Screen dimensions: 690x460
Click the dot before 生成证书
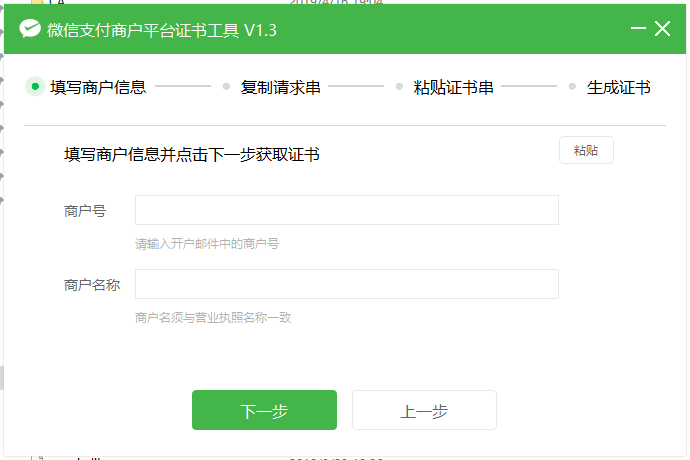pos(572,87)
